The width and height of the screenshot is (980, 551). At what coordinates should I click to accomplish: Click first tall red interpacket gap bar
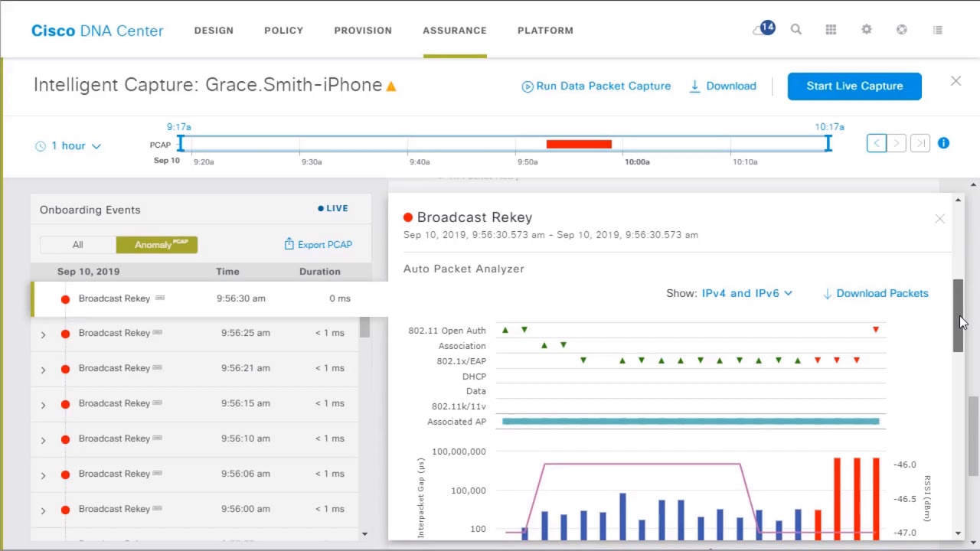pyautogui.click(x=838, y=498)
